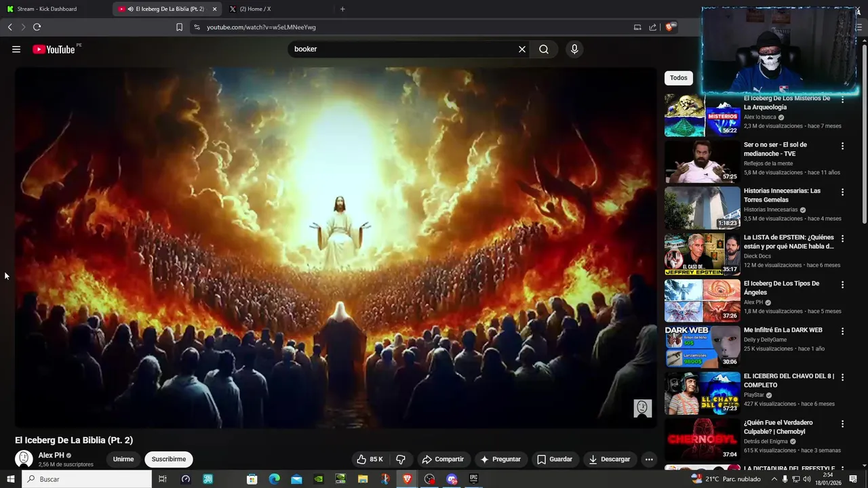Mute audio icon on YouTube tab
The width and height of the screenshot is (868, 488).
click(130, 9)
